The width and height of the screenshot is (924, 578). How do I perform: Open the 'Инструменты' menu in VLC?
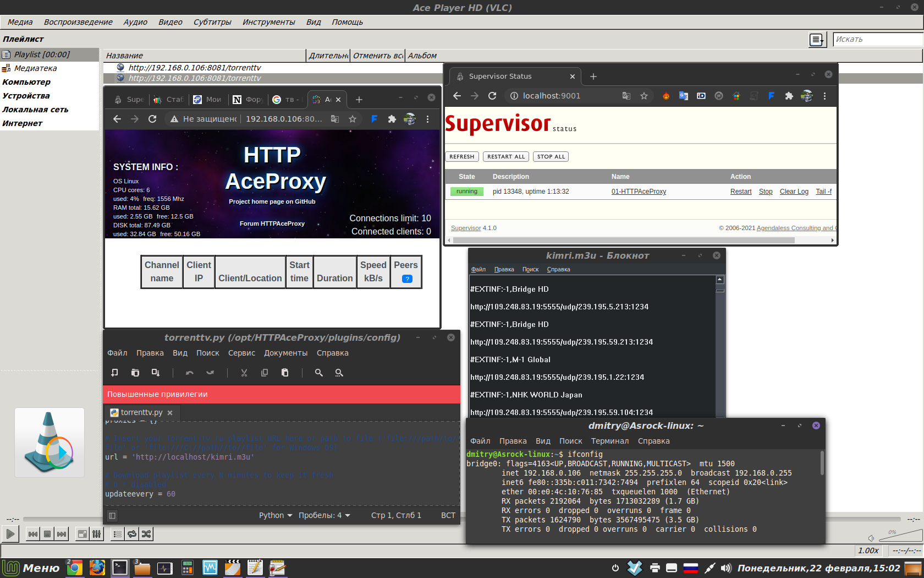[x=268, y=22]
